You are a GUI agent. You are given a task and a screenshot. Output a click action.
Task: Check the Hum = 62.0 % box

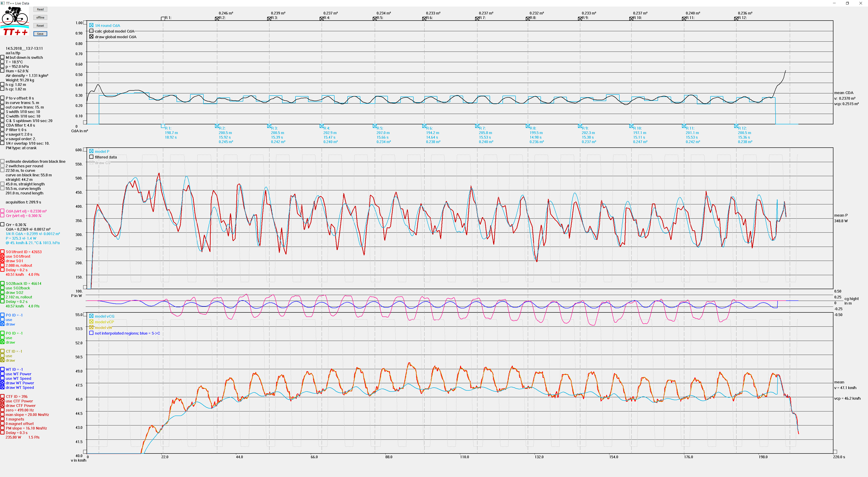(2, 71)
